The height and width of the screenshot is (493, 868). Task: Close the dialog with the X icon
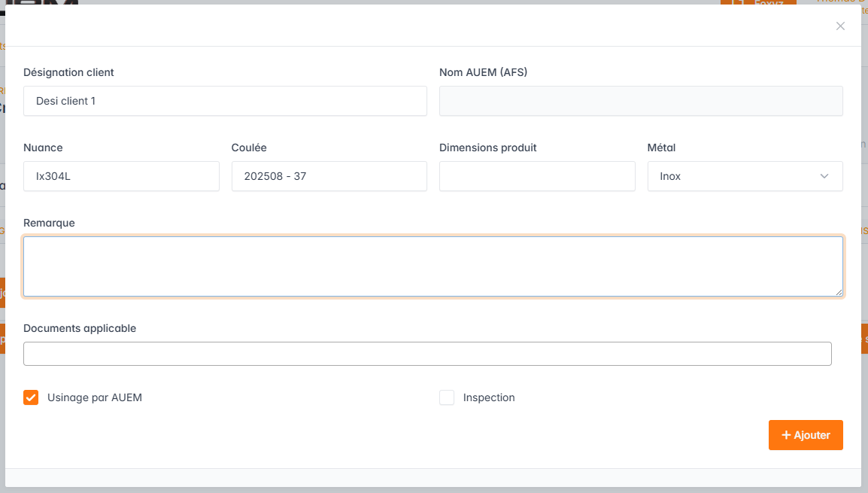pyautogui.click(x=840, y=26)
